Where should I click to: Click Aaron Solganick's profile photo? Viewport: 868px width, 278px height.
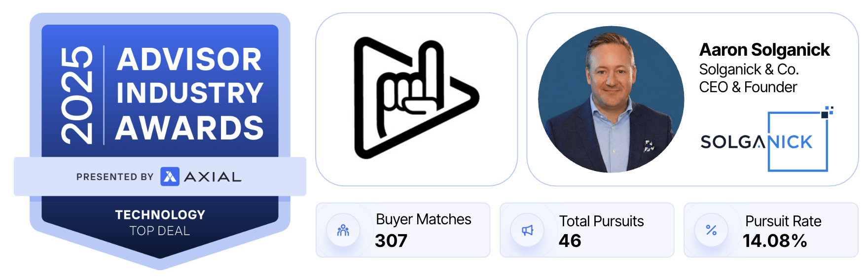tap(611, 99)
